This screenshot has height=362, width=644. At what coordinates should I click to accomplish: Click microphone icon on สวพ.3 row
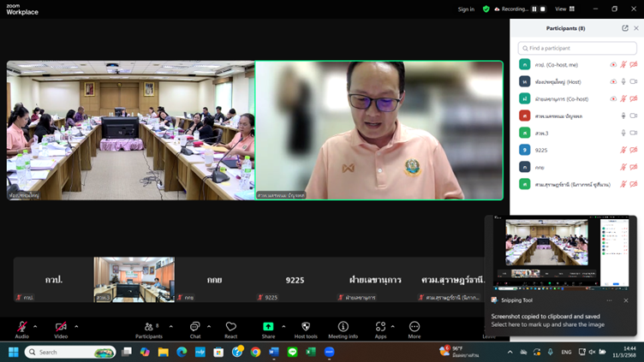pyautogui.click(x=623, y=133)
